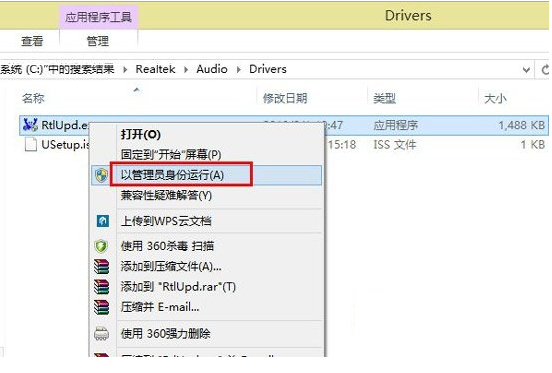552x373 pixels.
Task: Click the 1,488 KB size cell
Action: [522, 125]
